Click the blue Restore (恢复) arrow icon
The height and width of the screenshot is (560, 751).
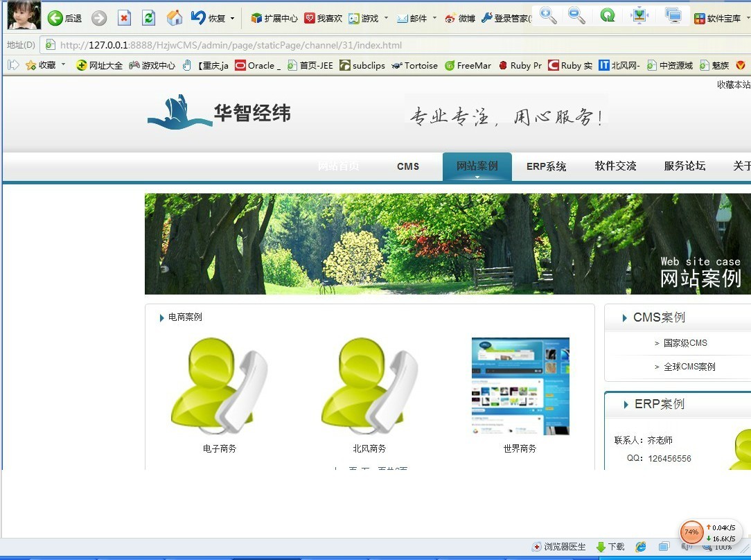[x=198, y=18]
